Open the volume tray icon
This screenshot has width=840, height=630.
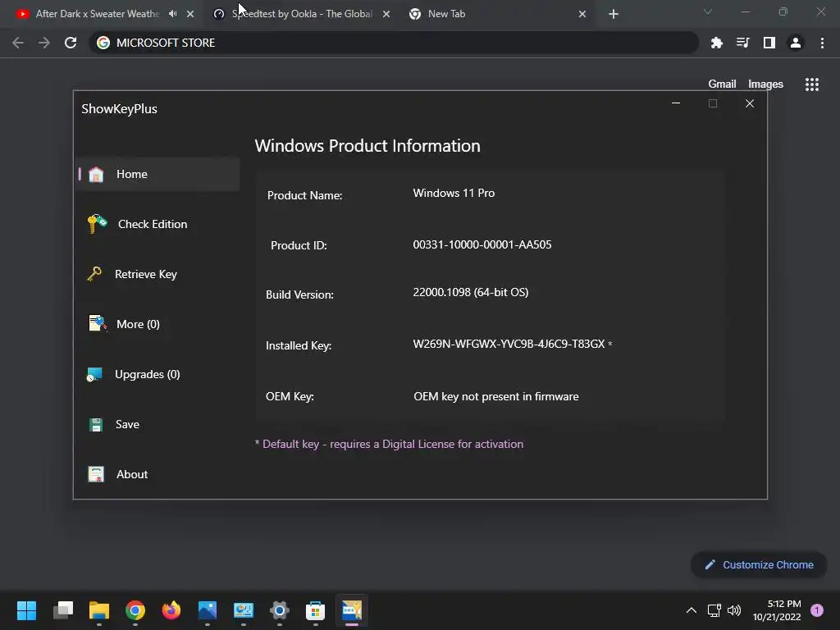[734, 610]
